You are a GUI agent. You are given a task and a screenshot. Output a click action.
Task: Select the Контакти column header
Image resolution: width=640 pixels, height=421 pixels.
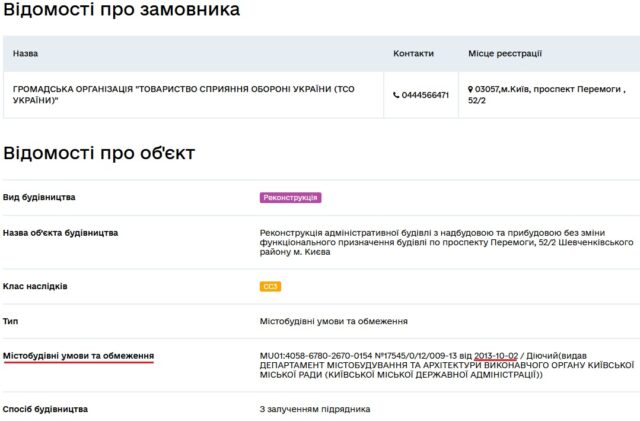(413, 53)
